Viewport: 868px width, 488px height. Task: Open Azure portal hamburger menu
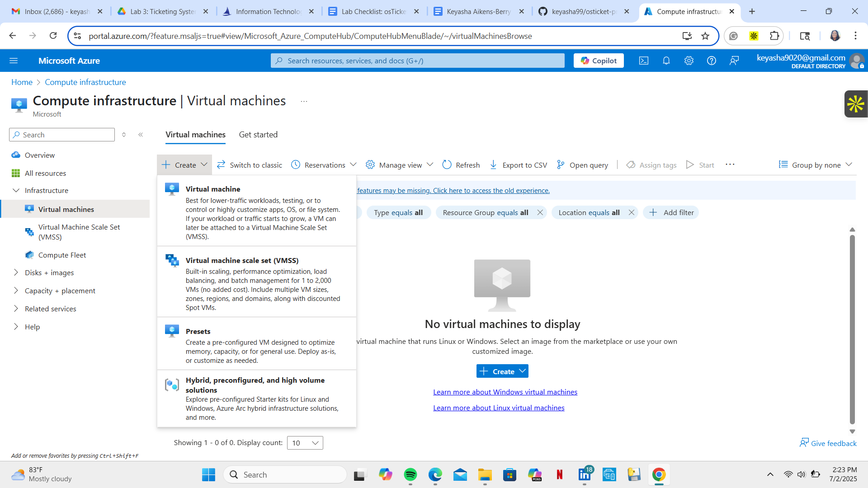pos(14,61)
